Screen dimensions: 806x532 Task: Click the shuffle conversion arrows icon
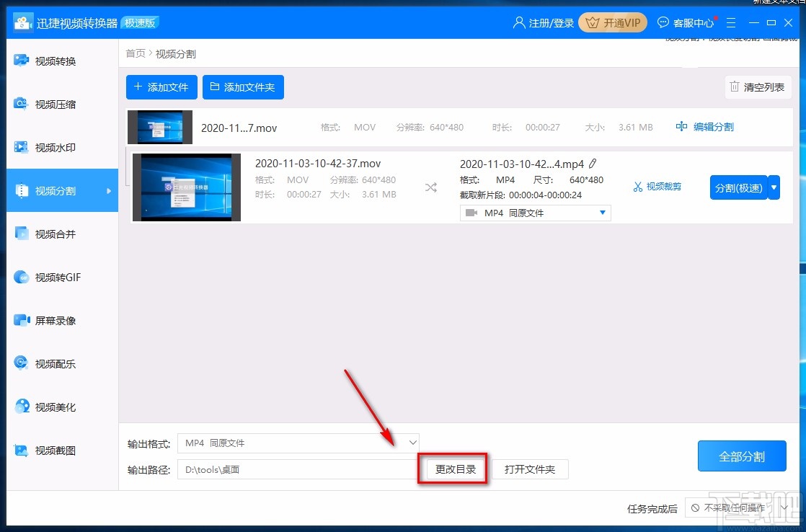pyautogui.click(x=431, y=187)
